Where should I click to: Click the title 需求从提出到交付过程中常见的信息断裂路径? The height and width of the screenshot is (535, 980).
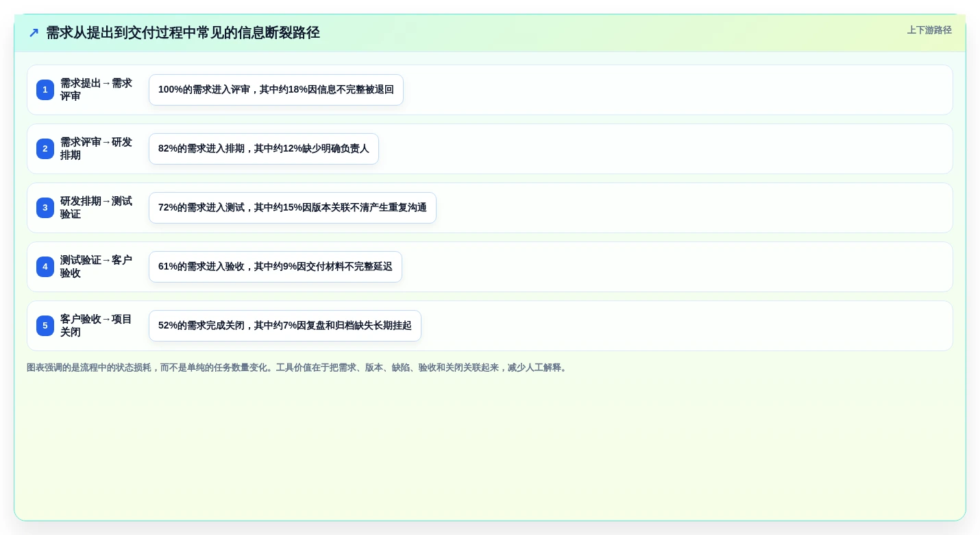coord(183,33)
